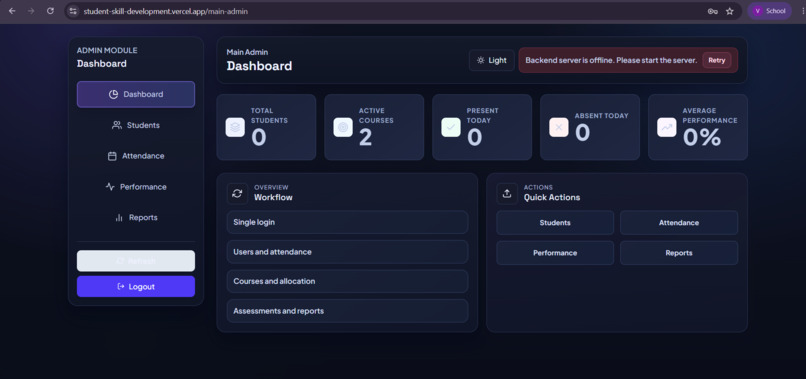Click the Active Courses target icon
The image size is (806, 379).
point(343,127)
